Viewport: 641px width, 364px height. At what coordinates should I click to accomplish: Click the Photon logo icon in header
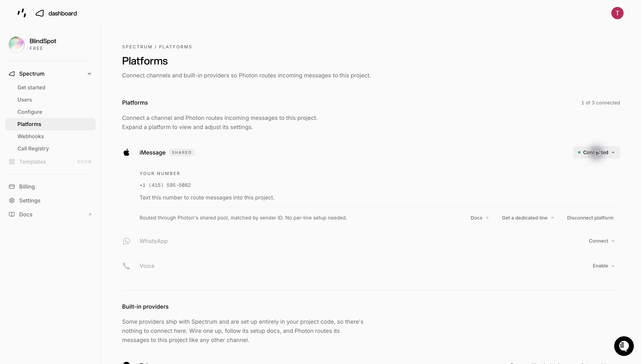pos(22,13)
